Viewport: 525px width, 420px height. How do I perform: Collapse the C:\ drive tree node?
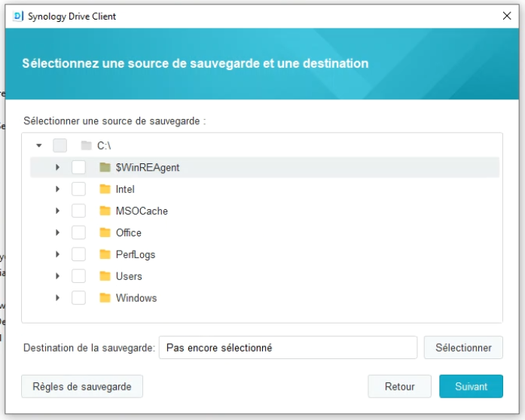pos(39,145)
